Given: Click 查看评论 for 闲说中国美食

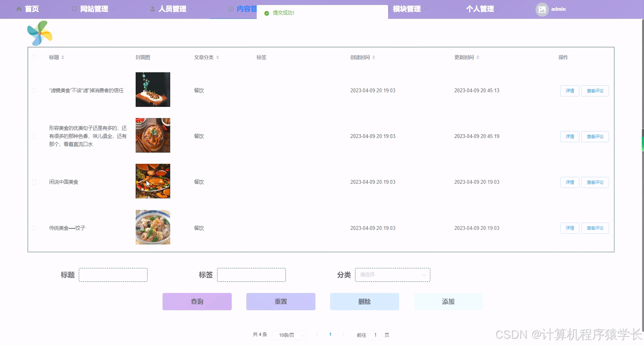Looking at the screenshot, I should [x=595, y=182].
